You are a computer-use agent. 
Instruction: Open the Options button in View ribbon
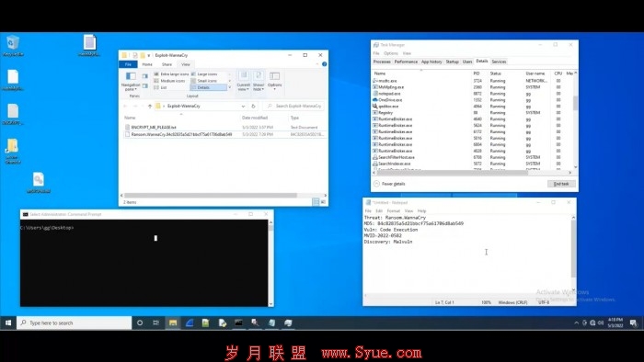[x=274, y=80]
